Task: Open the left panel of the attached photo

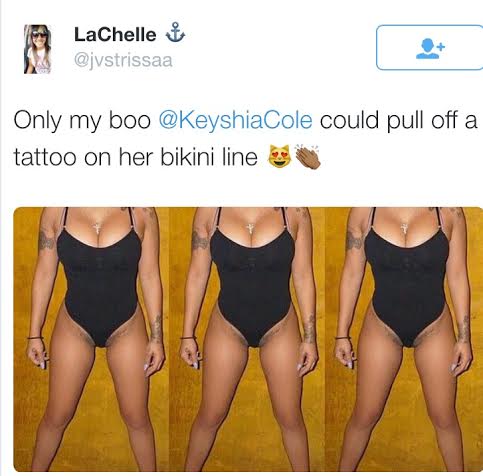Action: coord(91,339)
